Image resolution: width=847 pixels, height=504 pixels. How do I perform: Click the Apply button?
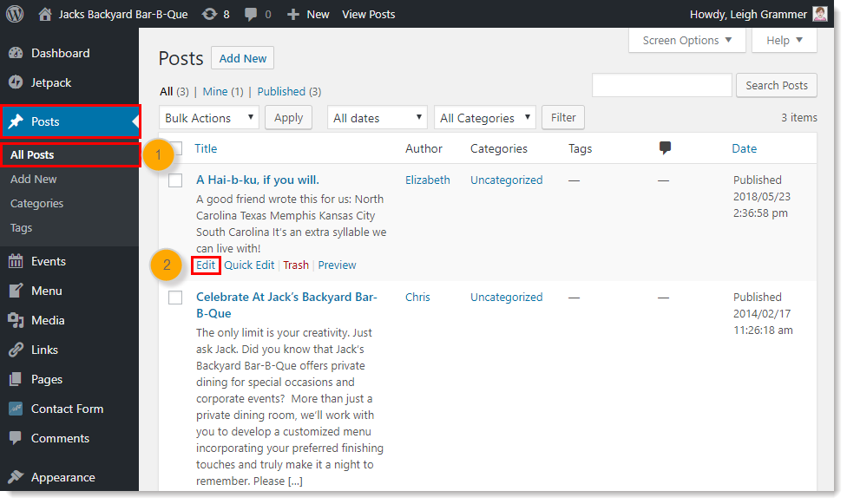(x=288, y=118)
